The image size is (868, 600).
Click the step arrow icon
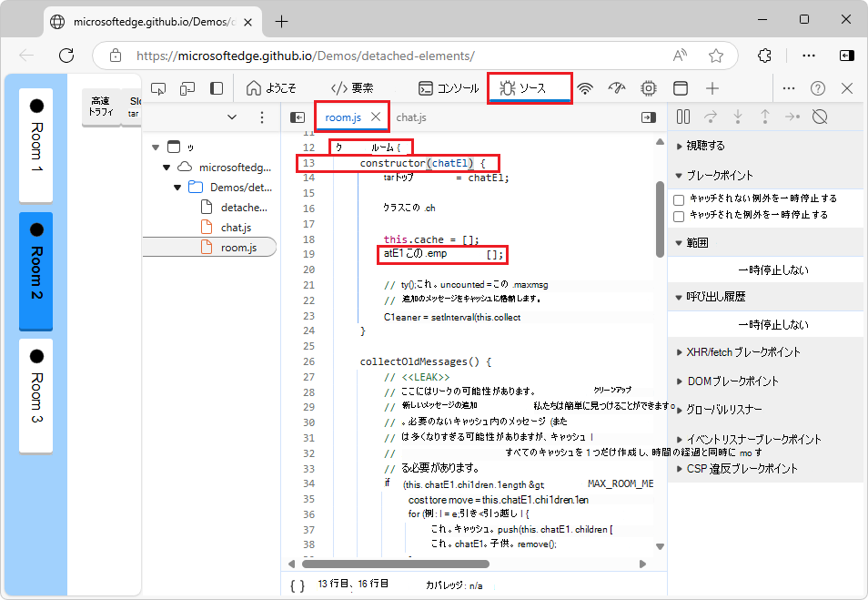(x=792, y=117)
